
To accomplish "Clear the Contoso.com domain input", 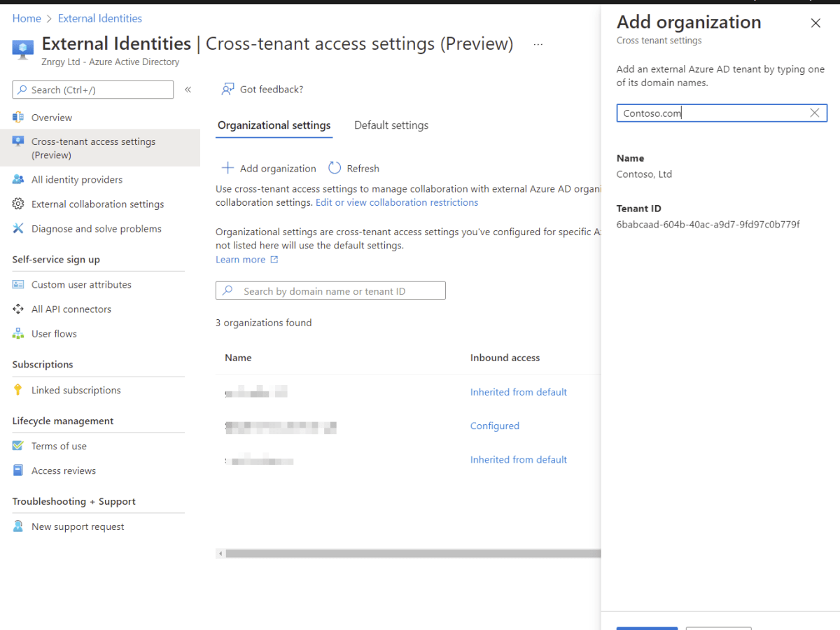I will [814, 113].
